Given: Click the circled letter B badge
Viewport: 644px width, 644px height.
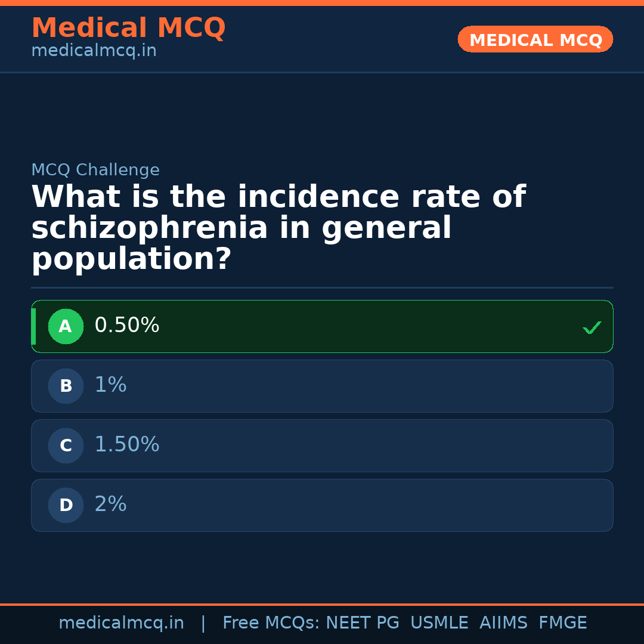Looking at the screenshot, I should click(66, 386).
